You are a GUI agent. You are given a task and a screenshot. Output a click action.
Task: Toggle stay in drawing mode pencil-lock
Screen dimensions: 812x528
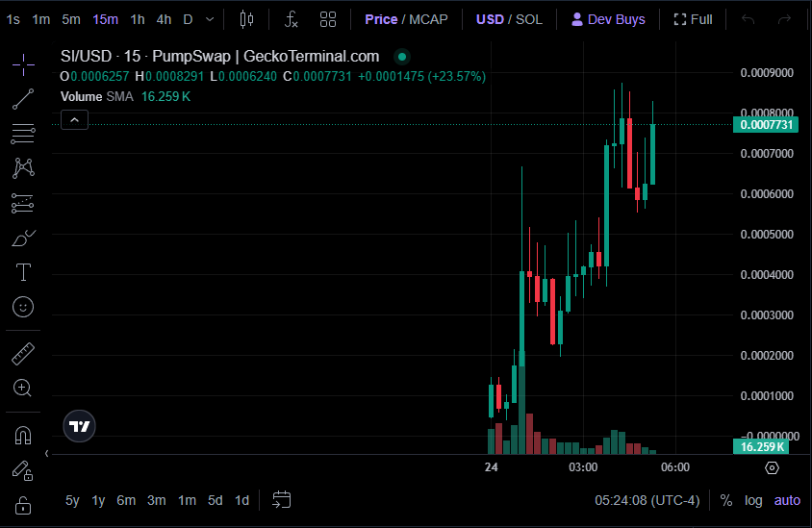pos(23,470)
